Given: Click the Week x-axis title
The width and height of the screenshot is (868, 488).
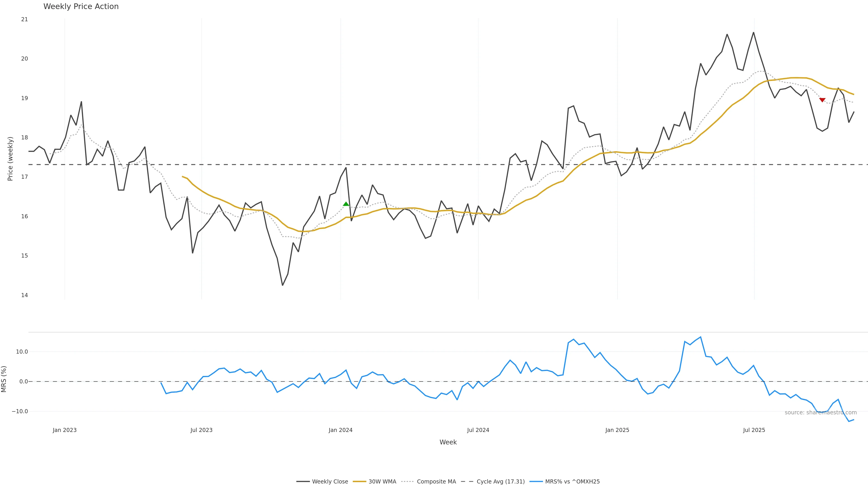Looking at the screenshot, I should point(448,442).
